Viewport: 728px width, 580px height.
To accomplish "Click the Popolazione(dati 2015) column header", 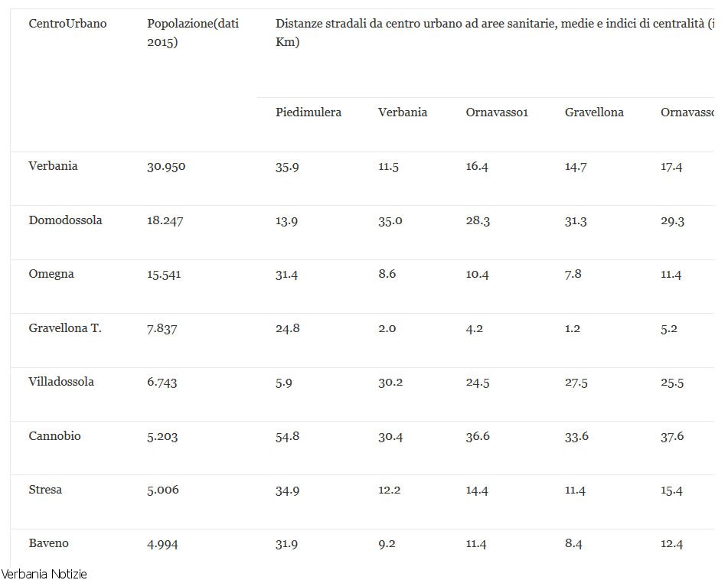I will tap(192, 33).
